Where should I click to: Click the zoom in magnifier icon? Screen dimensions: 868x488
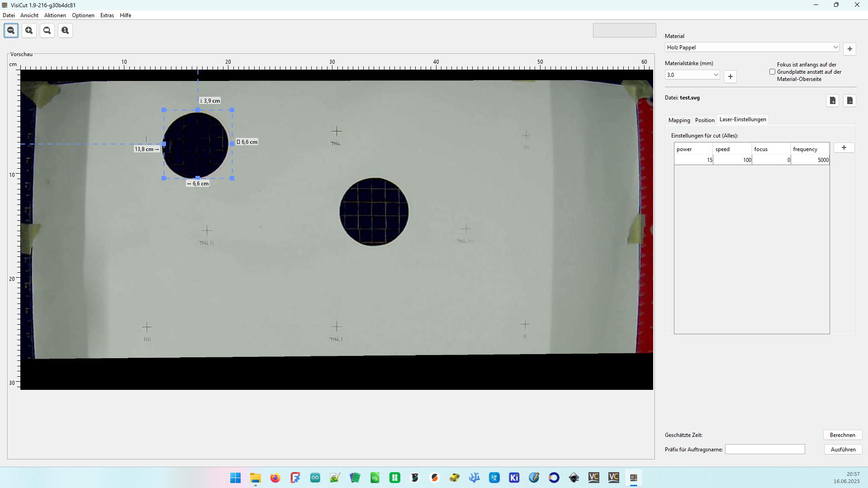[29, 30]
